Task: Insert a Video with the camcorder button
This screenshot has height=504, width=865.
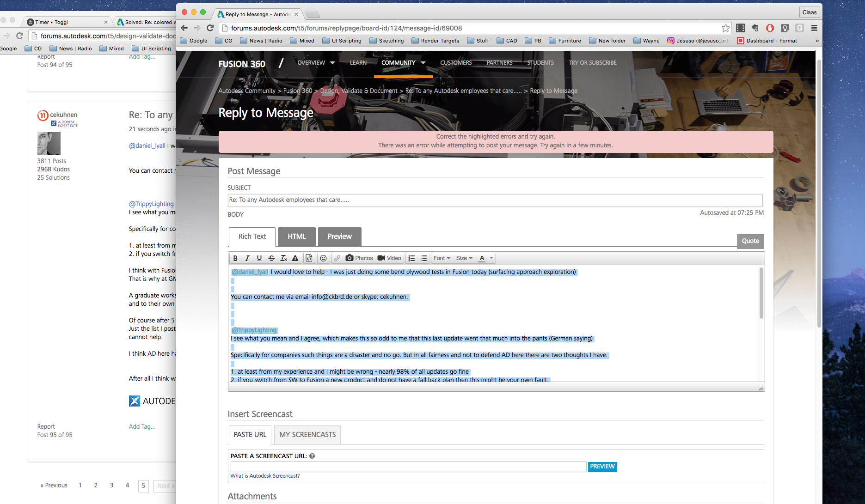Action: coord(389,258)
